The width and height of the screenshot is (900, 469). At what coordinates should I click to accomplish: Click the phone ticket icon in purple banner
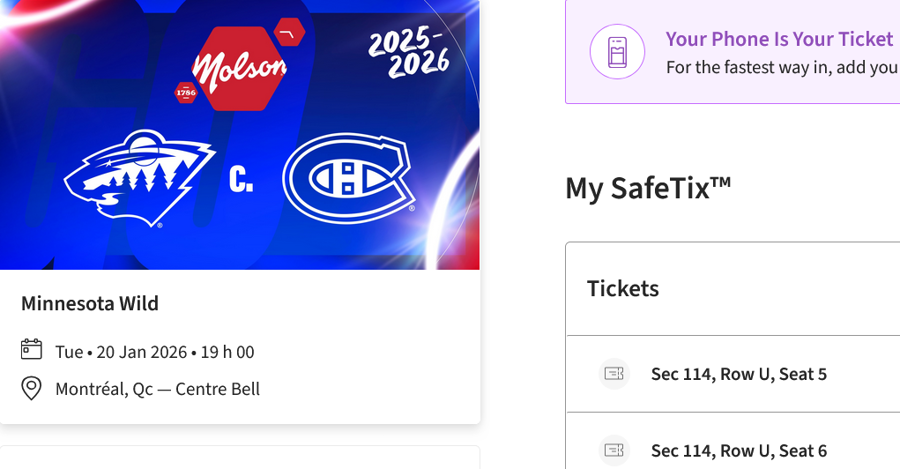pyautogui.click(x=617, y=52)
